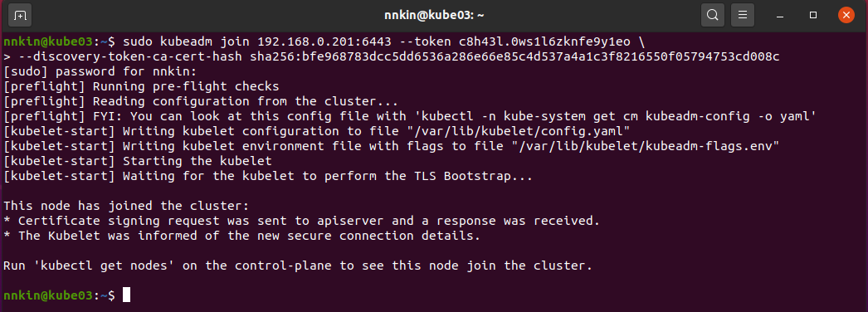Click 'This node has joined the cluster:' text
Image resolution: width=868 pixels, height=312 pixels.
coord(126,206)
